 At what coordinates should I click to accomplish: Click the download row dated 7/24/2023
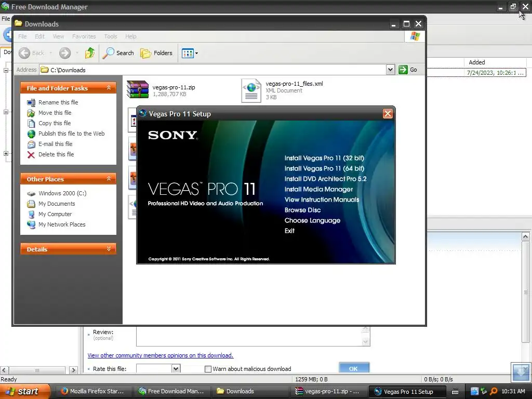tap(477, 73)
